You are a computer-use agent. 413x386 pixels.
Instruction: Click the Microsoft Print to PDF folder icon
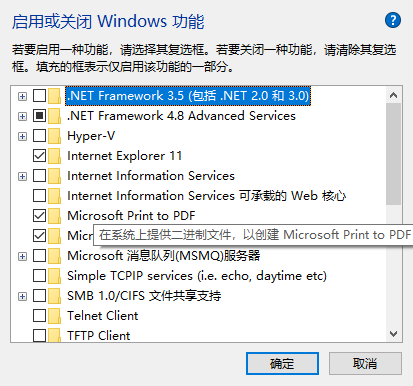[x=54, y=216]
